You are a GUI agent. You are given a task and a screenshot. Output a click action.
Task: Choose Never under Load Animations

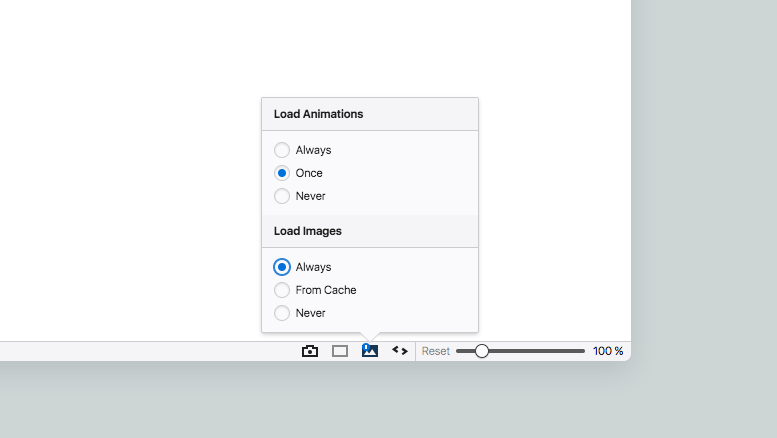282,196
